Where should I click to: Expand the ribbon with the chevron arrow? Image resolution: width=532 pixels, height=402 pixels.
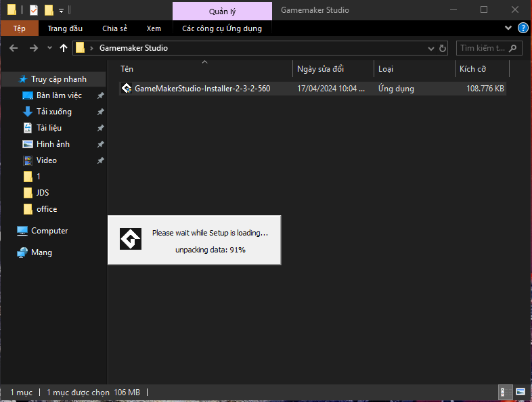(x=509, y=28)
